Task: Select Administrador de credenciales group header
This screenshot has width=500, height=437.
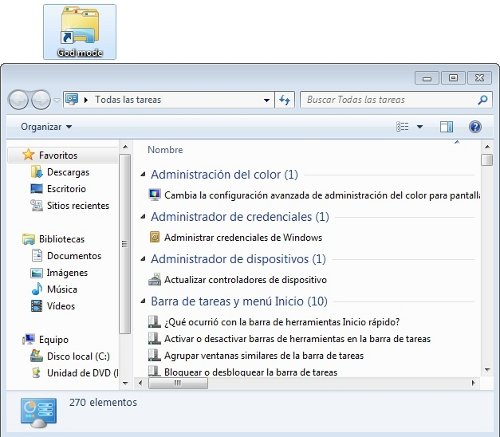Action: pyautogui.click(x=240, y=217)
